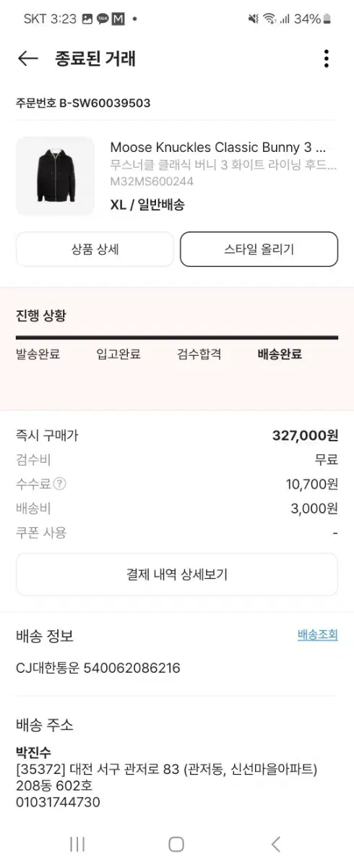Tap the CJ대한통운 tracking number text
This screenshot has height=868, width=354.
[98, 668]
